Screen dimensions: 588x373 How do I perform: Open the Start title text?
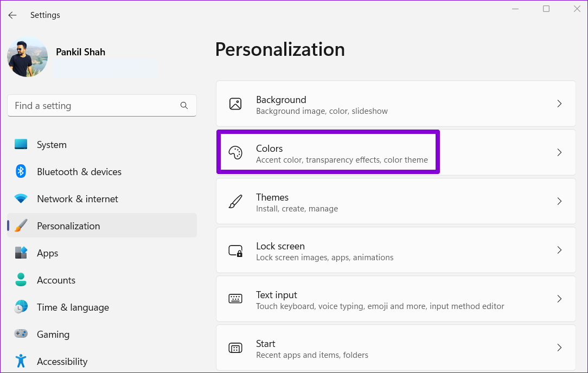click(265, 344)
